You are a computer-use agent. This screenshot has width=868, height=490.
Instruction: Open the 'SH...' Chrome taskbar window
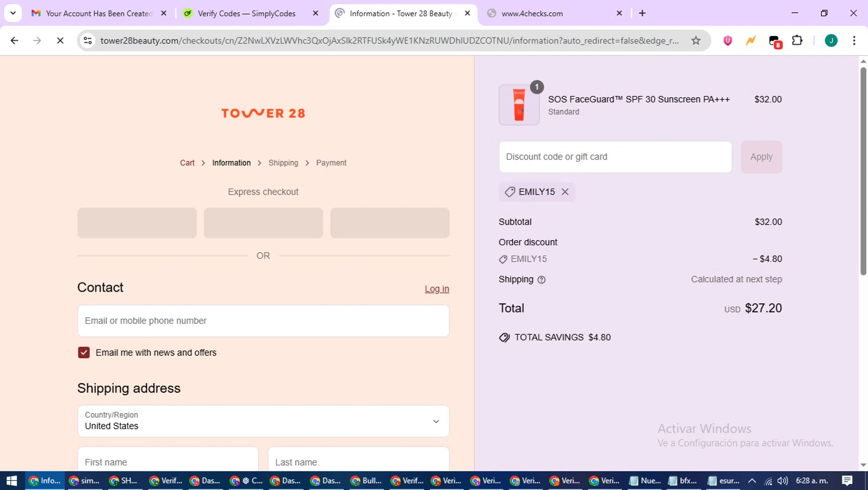coord(124,481)
